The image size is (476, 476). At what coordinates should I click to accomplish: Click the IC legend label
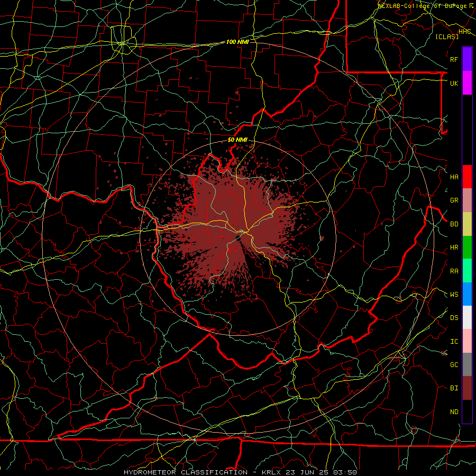(x=454, y=342)
